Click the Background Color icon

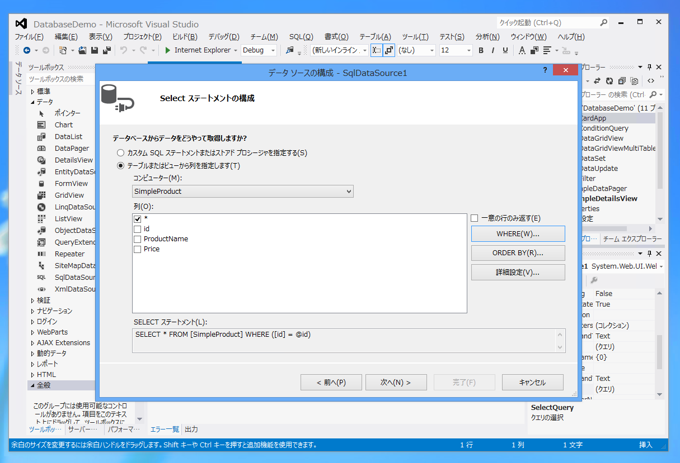(x=534, y=50)
